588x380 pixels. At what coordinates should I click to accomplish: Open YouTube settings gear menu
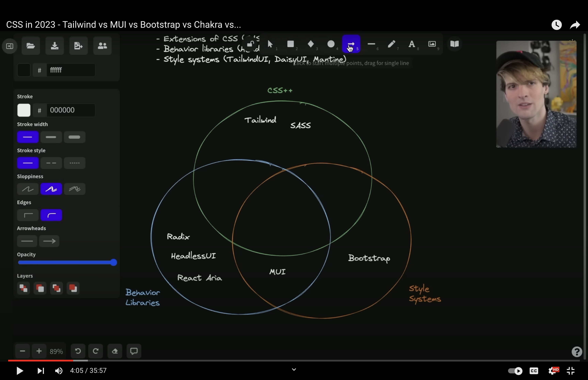[x=552, y=371]
